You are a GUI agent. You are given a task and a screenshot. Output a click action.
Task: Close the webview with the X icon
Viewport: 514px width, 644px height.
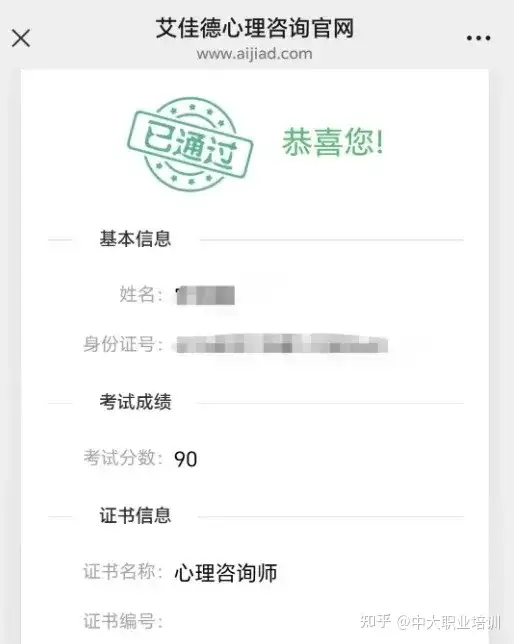click(21, 39)
